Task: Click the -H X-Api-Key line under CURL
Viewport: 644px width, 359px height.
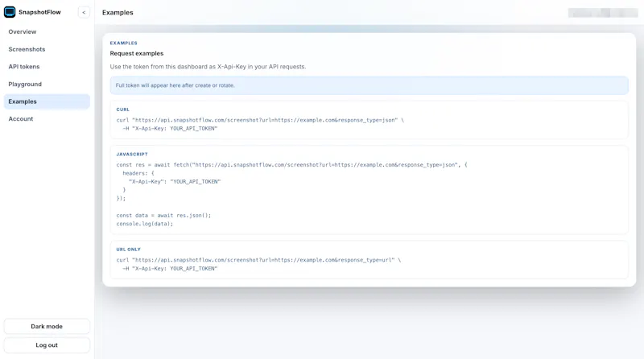Action: coord(170,129)
